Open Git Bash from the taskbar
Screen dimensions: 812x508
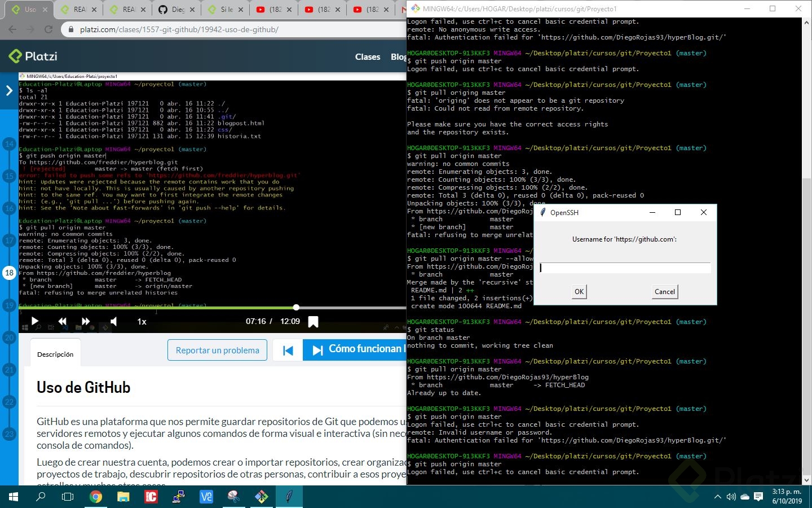pyautogui.click(x=261, y=497)
